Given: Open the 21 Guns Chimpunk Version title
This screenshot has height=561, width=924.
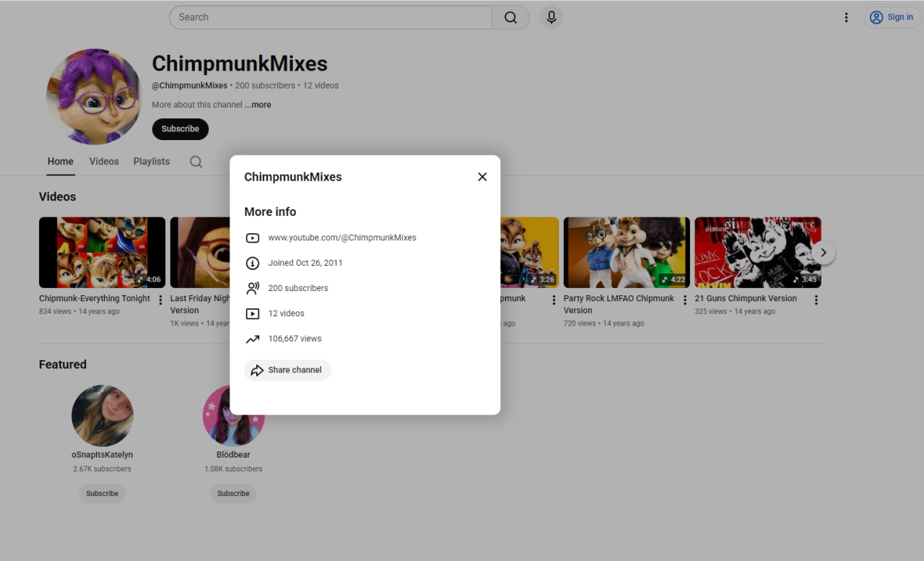Looking at the screenshot, I should pos(746,298).
